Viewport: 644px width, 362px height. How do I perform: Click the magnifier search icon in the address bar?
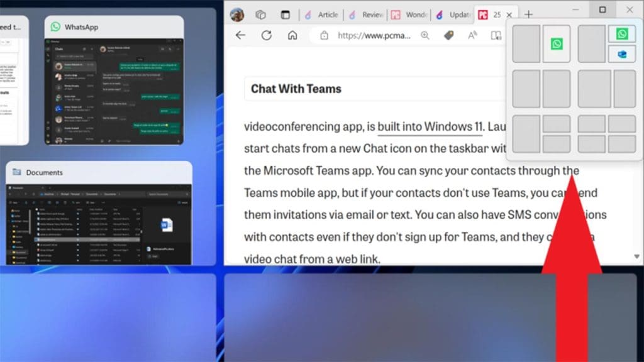coord(425,36)
